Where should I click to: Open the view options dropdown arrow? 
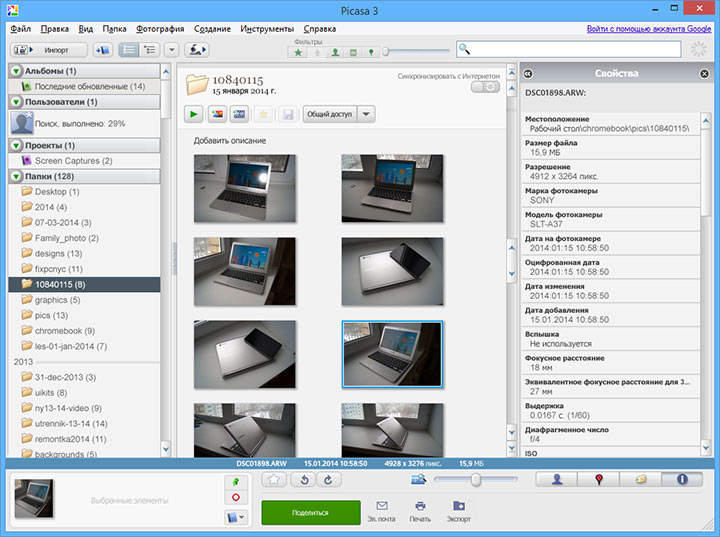click(172, 50)
